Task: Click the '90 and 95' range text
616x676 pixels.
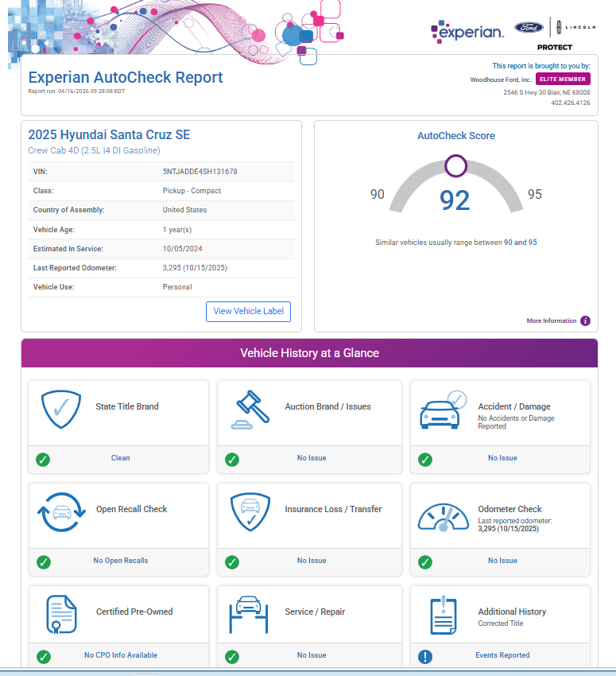Action: click(x=521, y=243)
